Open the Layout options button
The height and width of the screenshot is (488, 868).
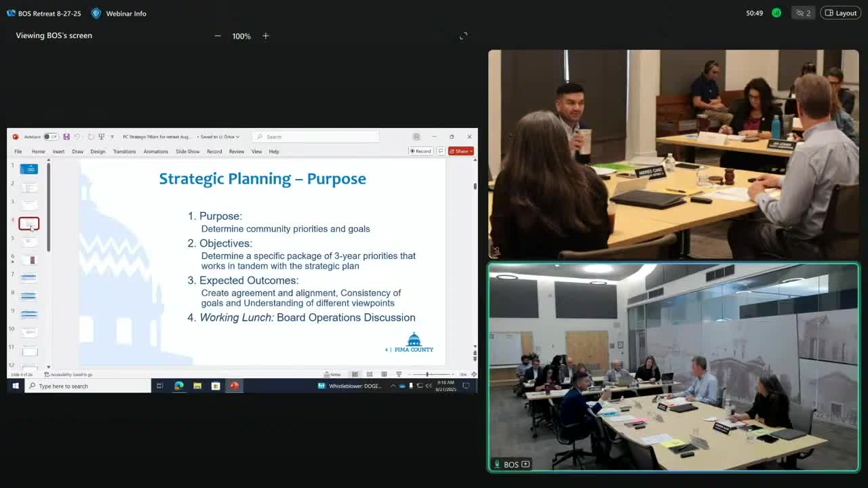click(841, 13)
